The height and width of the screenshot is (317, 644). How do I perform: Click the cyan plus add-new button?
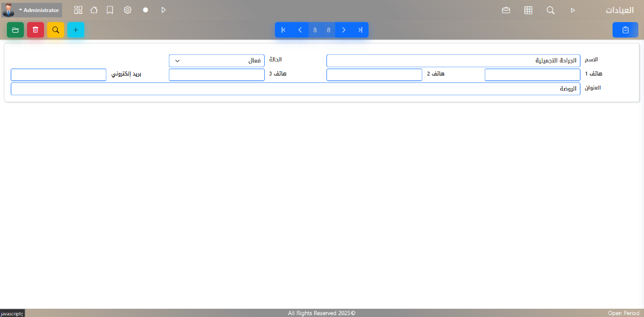[x=75, y=30]
